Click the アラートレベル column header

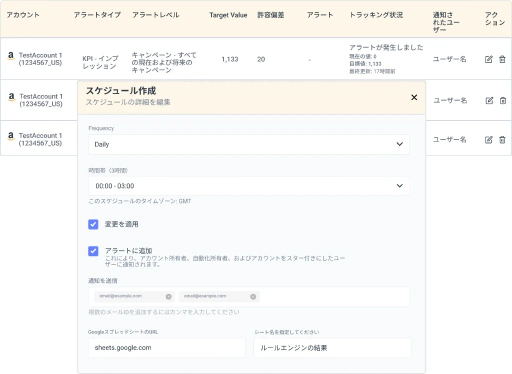pyautogui.click(x=156, y=15)
